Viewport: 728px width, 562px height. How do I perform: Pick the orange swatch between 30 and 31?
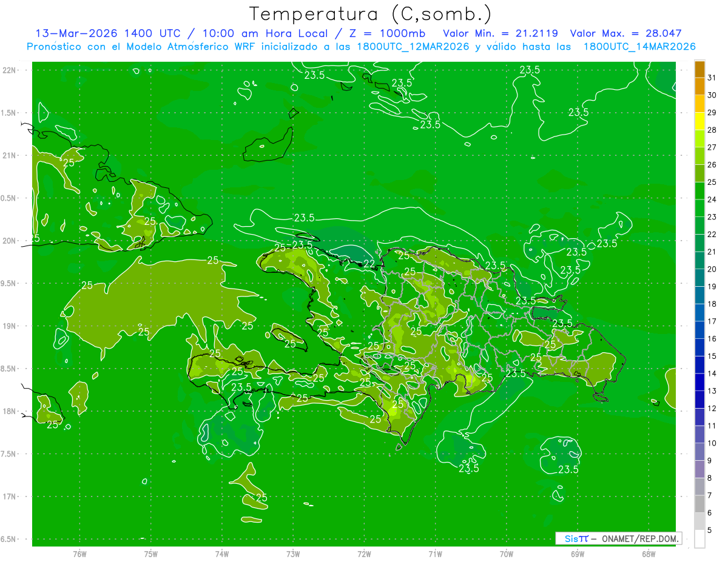coord(699,86)
